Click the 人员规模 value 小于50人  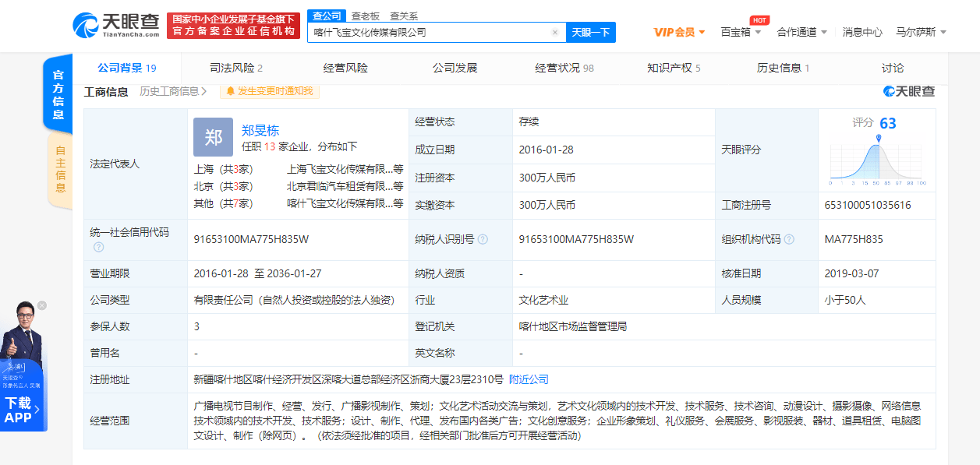[x=845, y=300]
